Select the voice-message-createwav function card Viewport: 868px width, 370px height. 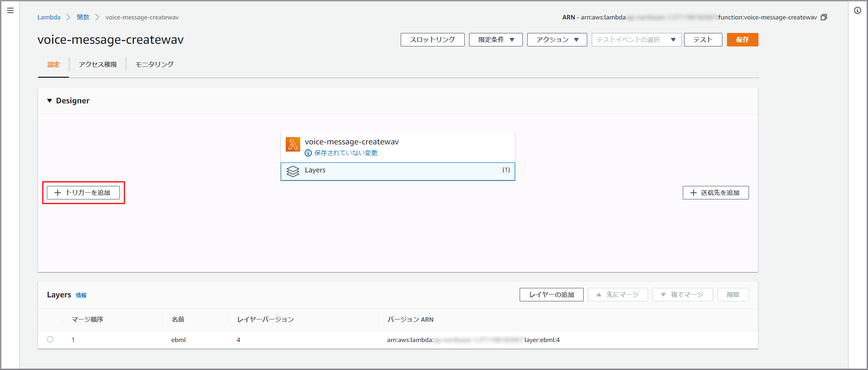tap(398, 147)
